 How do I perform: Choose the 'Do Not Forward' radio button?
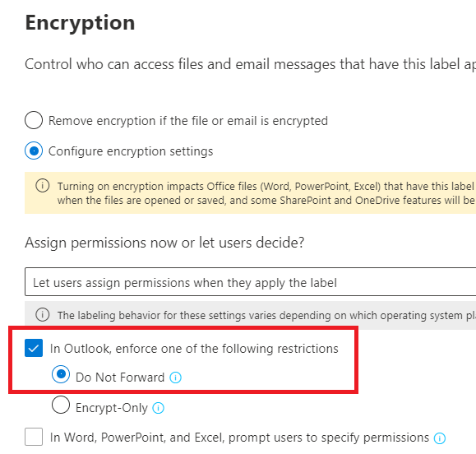(x=61, y=374)
